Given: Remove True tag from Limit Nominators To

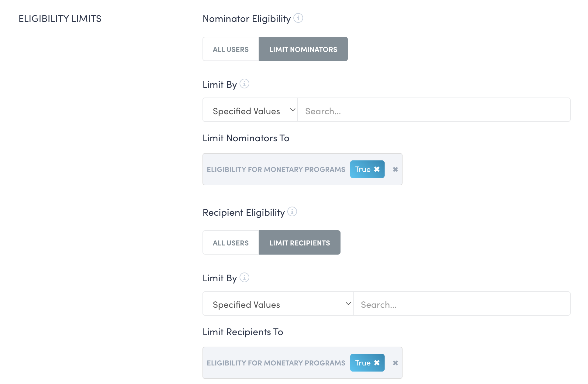Looking at the screenshot, I should [377, 169].
